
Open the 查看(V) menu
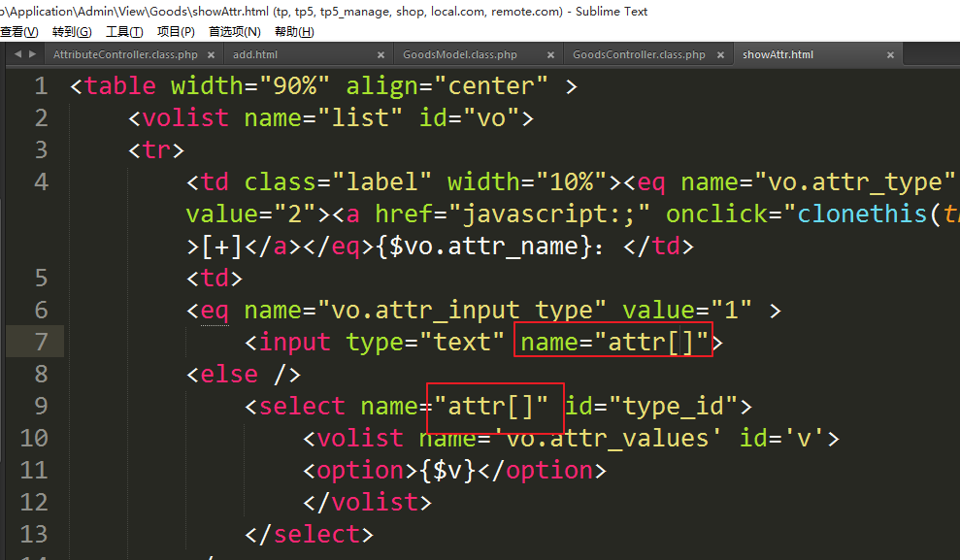[18, 32]
